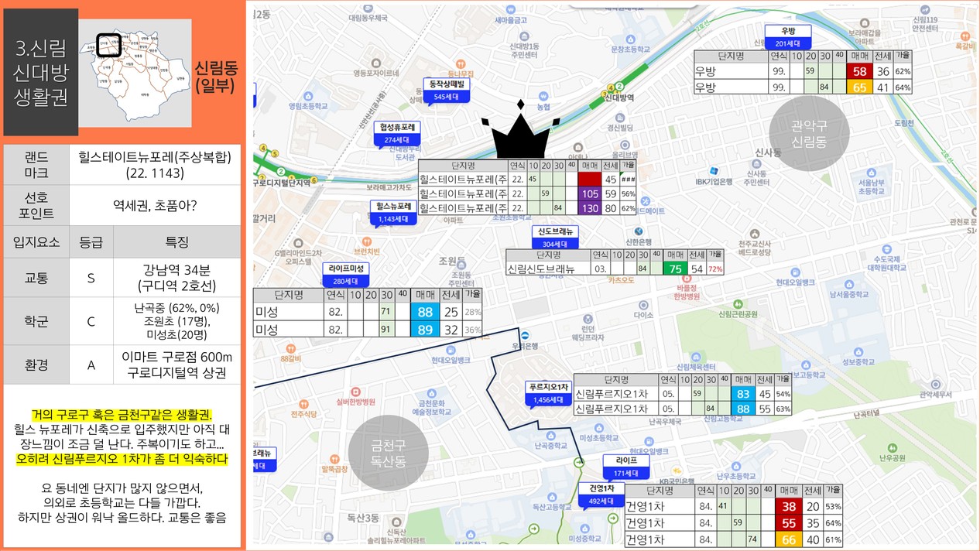Screen dimensions: 980x551
Task: Click the blue 89 price for 미성
Action: tap(424, 330)
